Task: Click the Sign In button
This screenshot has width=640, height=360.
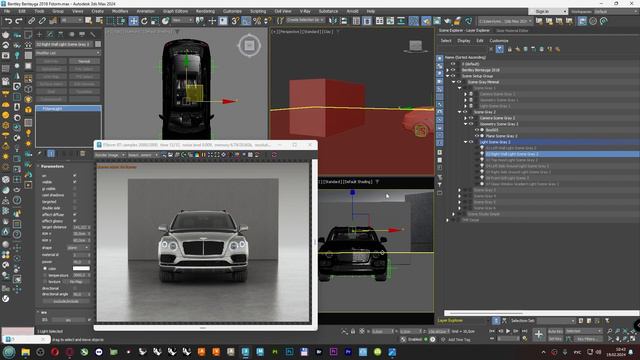Action: click(x=547, y=11)
